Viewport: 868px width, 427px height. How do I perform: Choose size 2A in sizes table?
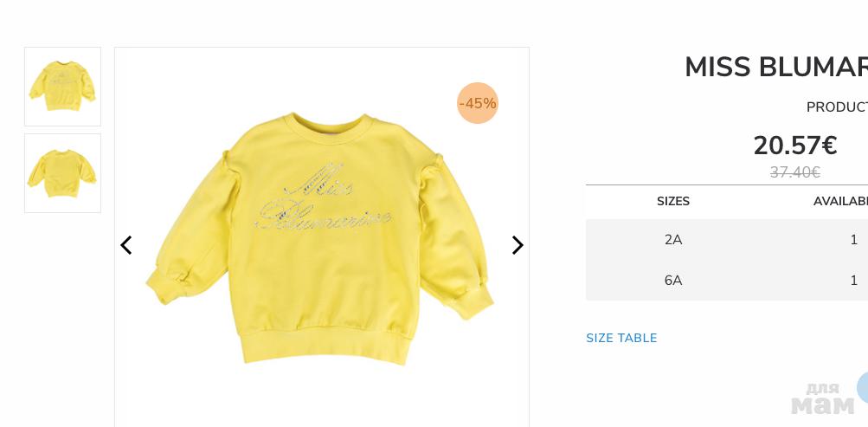click(673, 240)
